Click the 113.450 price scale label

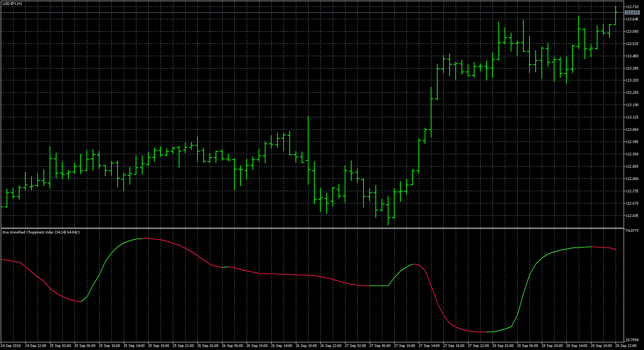click(x=632, y=56)
